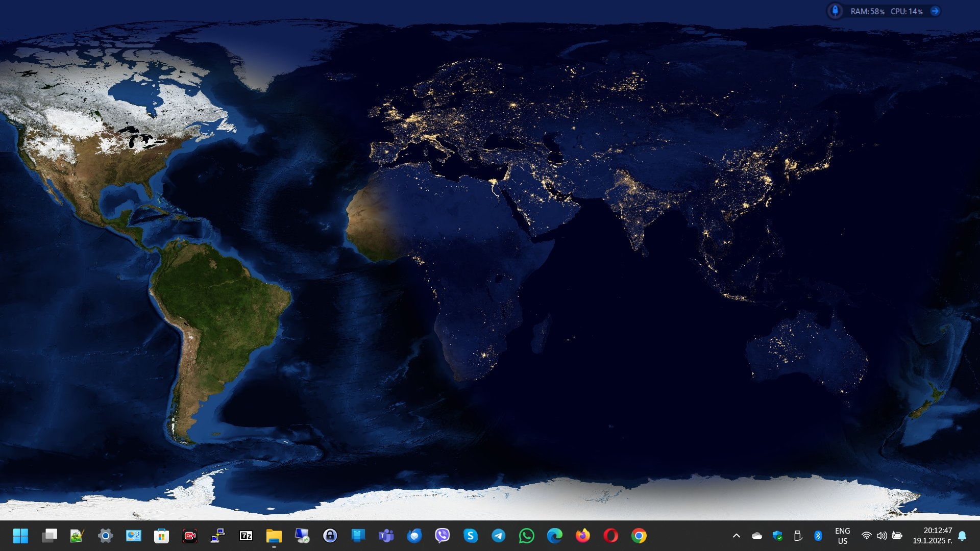Open the blue desktop app icon beside Teams
The image size is (980, 551).
pyautogui.click(x=358, y=536)
